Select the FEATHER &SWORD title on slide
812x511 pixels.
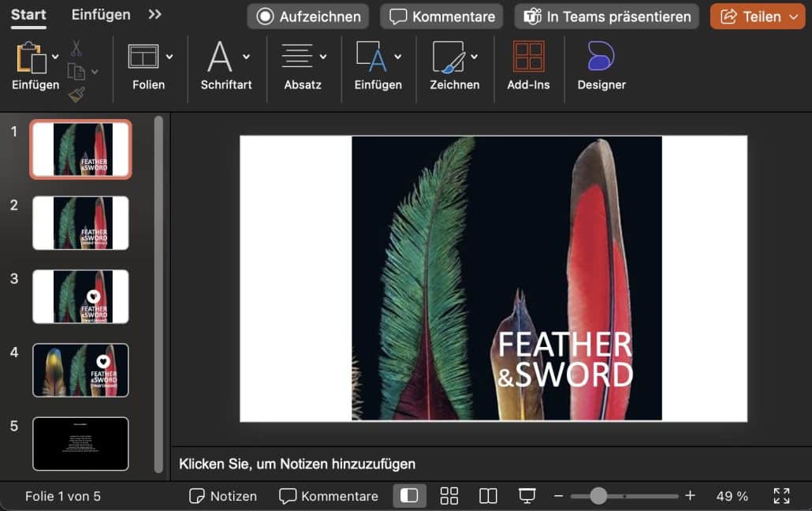pos(565,360)
